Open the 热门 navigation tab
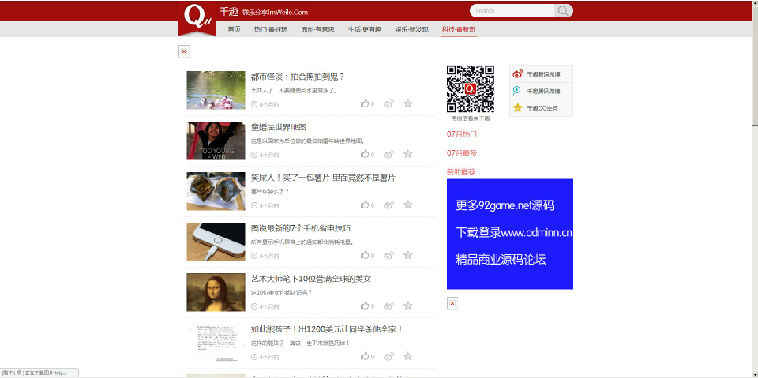 click(x=270, y=29)
